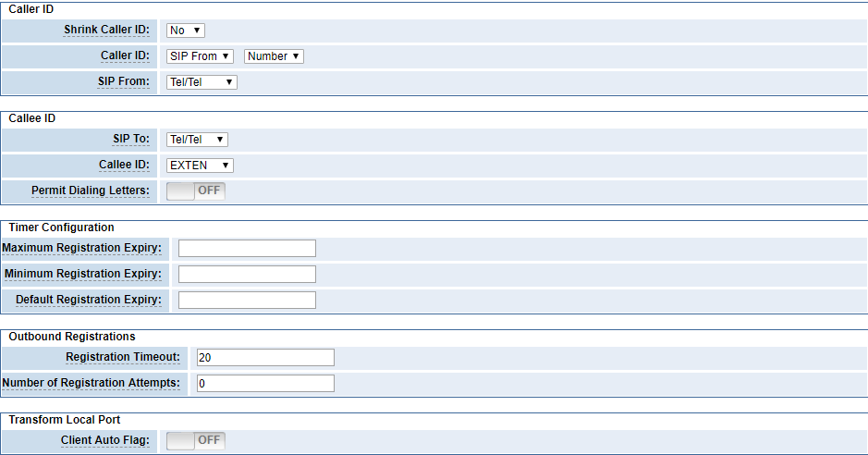Enable the Client Auto Flag switch
The image size is (868, 455).
click(196, 440)
